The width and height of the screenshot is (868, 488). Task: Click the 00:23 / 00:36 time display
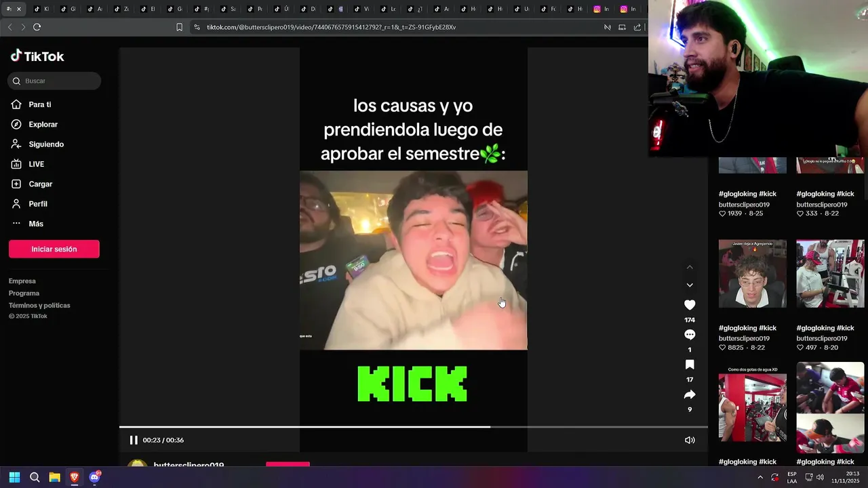pos(163,440)
